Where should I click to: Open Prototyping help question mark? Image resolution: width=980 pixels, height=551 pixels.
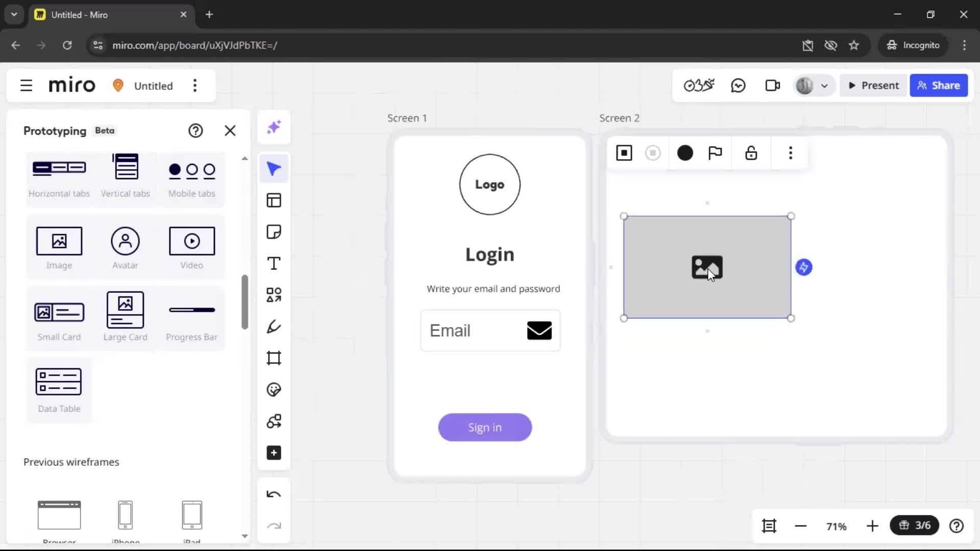tap(195, 131)
